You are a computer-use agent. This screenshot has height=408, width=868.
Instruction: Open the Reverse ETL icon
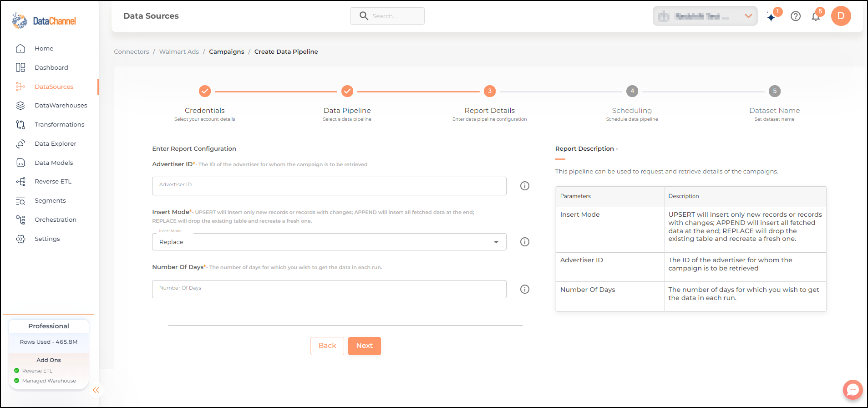[20, 182]
